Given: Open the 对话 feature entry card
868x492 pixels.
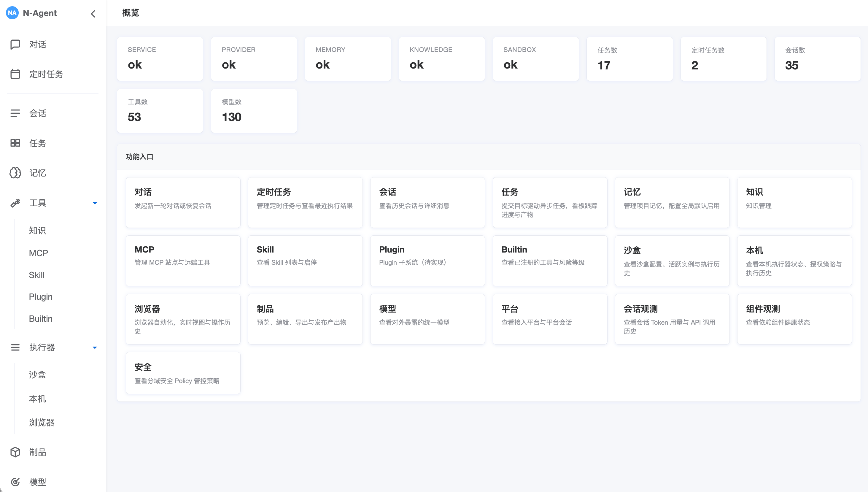Looking at the screenshot, I should (183, 202).
